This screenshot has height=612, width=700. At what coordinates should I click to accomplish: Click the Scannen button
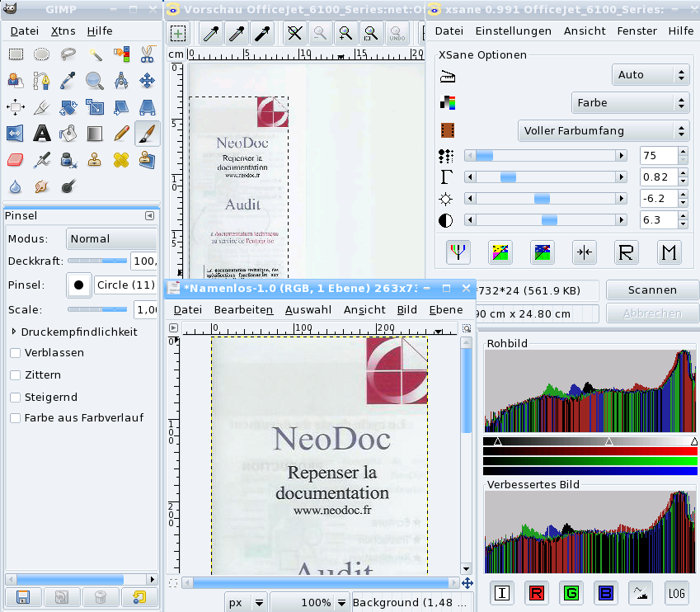(651, 290)
